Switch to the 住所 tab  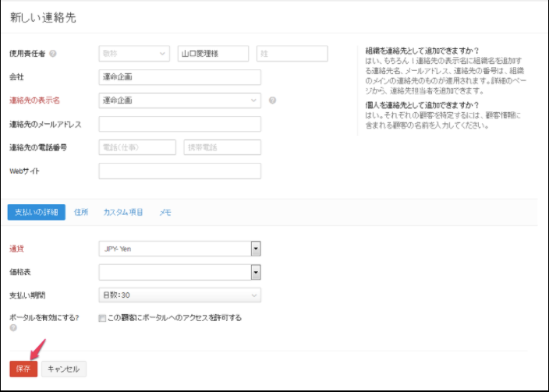pyautogui.click(x=81, y=213)
